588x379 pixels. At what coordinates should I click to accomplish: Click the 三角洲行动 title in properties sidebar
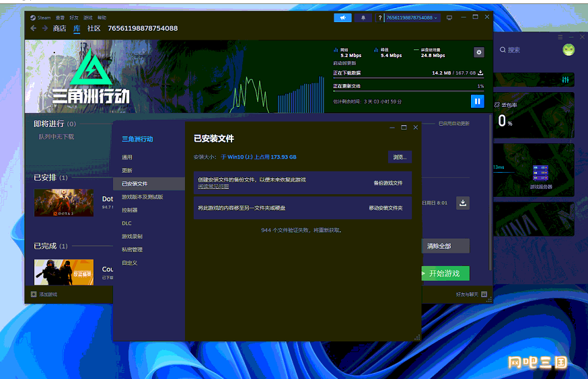(x=137, y=139)
